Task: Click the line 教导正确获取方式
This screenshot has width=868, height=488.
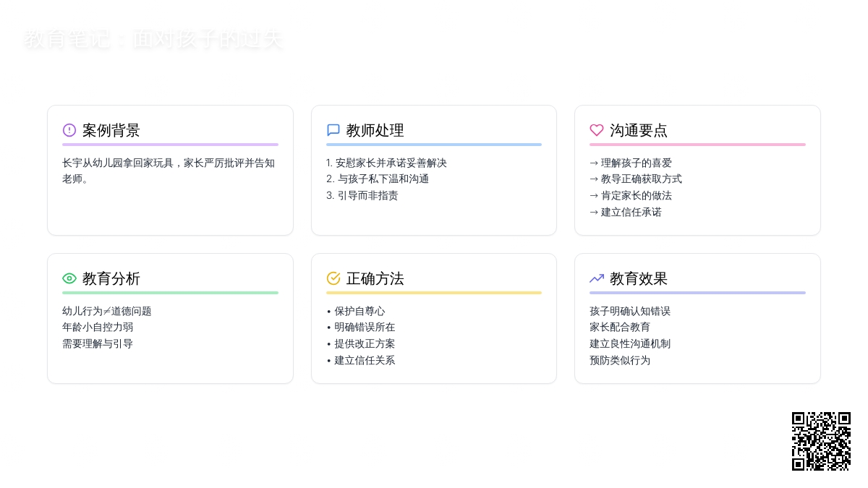Action: tap(636, 179)
